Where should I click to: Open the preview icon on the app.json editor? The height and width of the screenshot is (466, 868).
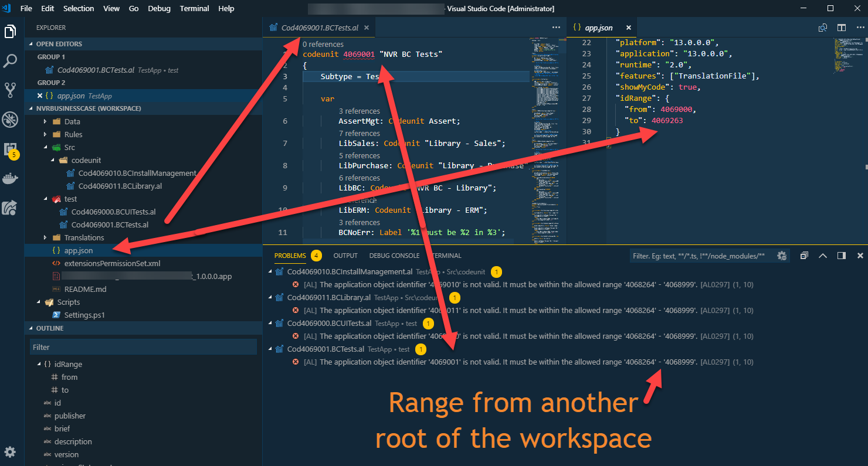coord(822,27)
